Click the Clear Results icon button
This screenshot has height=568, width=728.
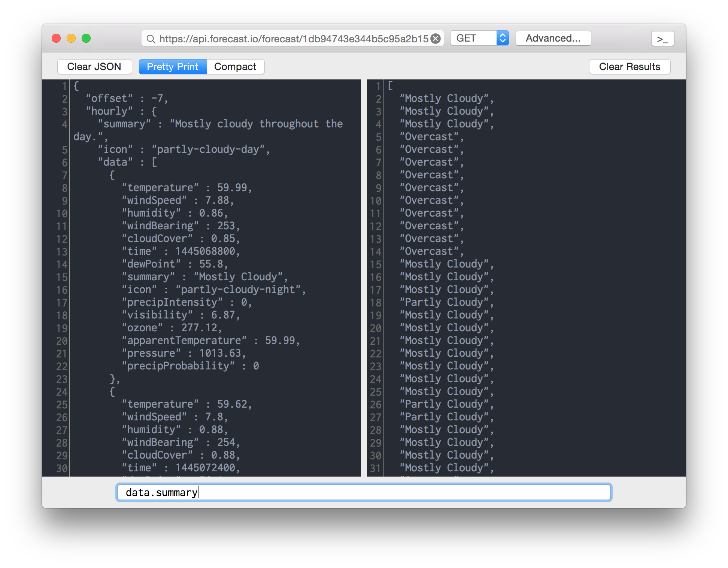[629, 66]
